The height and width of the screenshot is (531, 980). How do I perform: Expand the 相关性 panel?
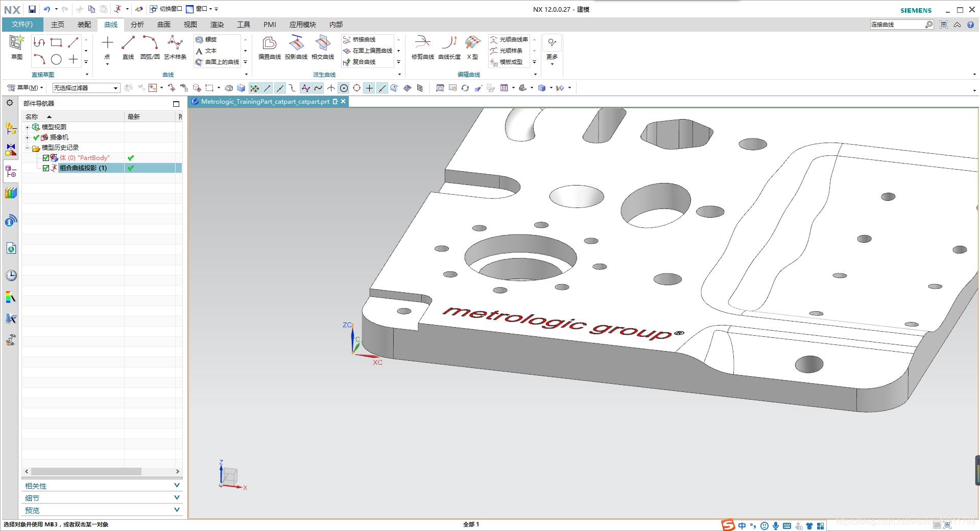click(102, 486)
